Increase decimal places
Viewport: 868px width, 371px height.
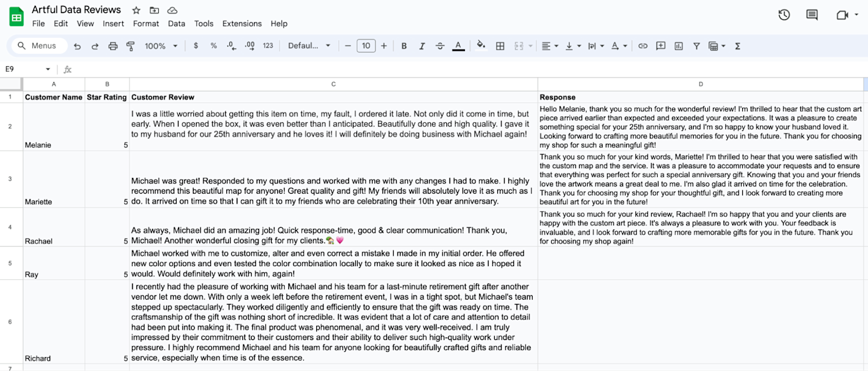pos(250,46)
